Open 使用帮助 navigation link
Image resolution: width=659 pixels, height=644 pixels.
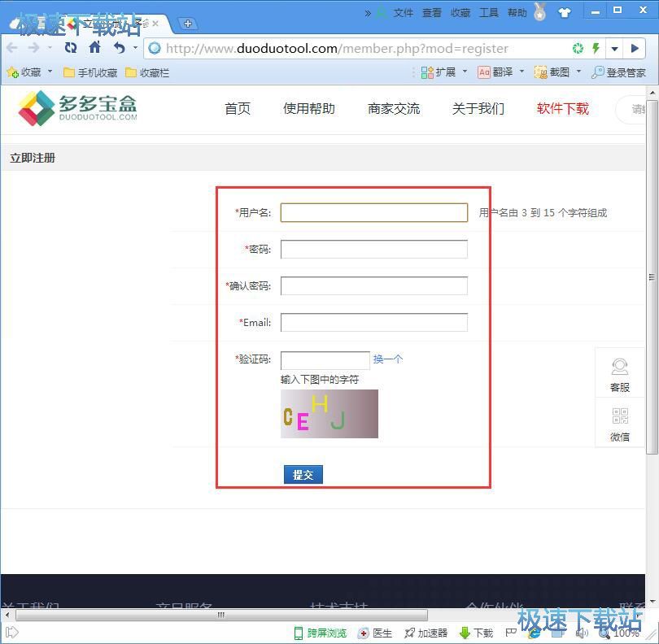(309, 109)
